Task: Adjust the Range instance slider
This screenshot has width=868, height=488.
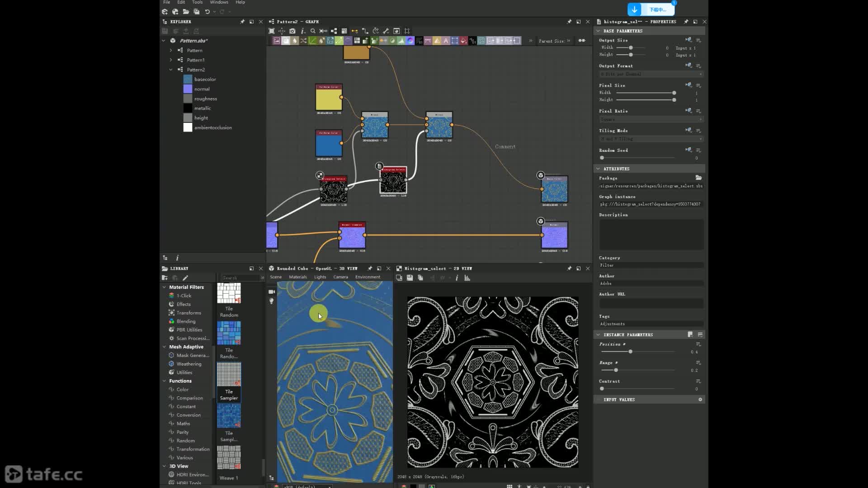Action: pos(616,370)
